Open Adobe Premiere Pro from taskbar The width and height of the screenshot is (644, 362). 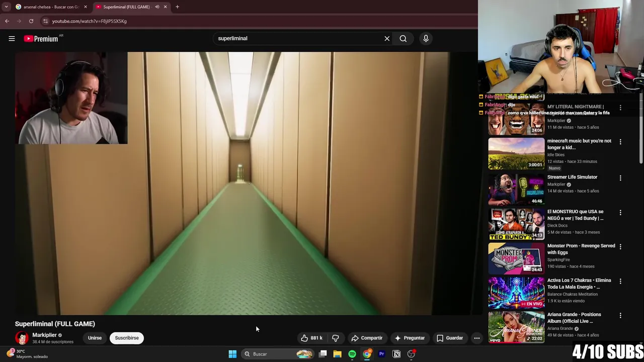[x=381, y=354]
